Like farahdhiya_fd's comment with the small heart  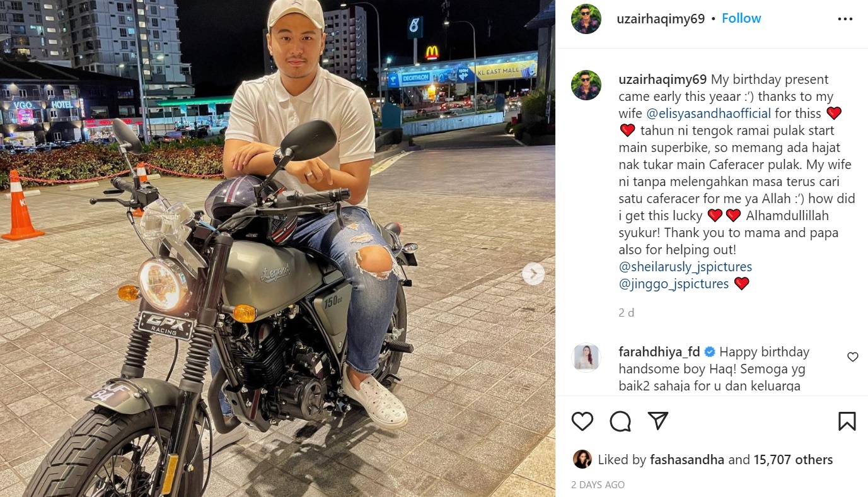coord(853,357)
